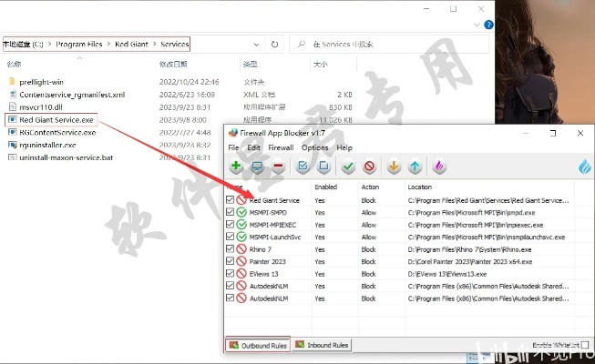Click the blocked status icon for Red Giant Service
The image size is (595, 364).
click(241, 200)
